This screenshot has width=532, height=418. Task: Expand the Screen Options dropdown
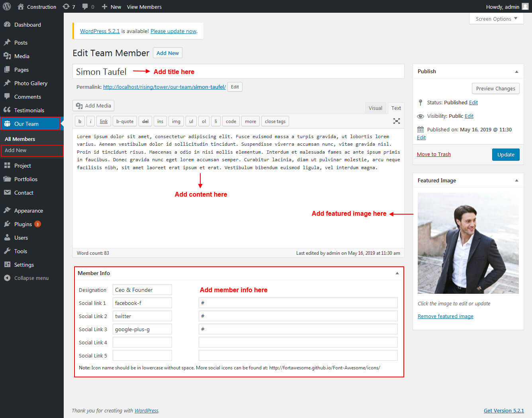click(496, 19)
